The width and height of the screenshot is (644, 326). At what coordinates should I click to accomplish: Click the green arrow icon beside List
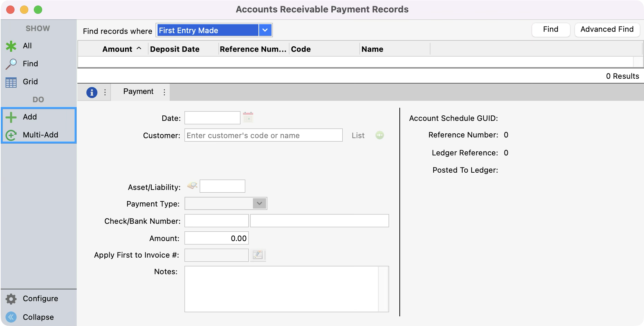pyautogui.click(x=380, y=135)
